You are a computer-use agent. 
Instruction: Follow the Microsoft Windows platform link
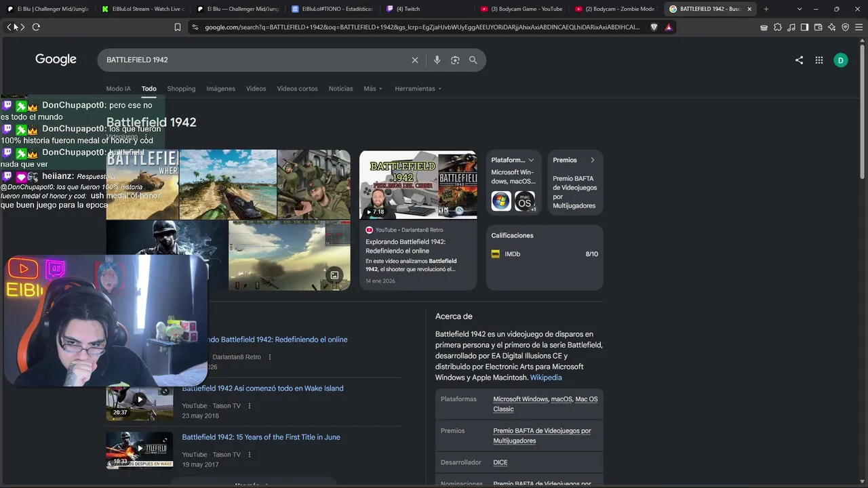click(x=520, y=399)
